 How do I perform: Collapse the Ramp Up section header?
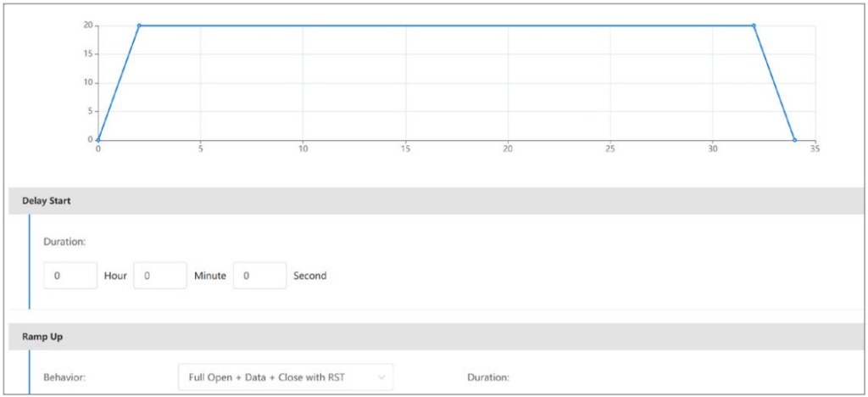pyautogui.click(x=42, y=337)
